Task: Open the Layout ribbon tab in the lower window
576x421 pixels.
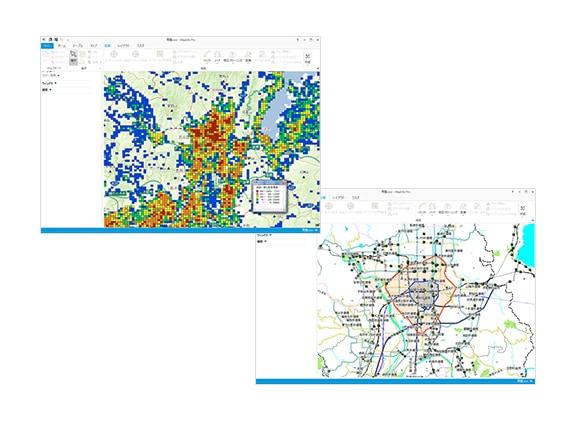Action: [x=338, y=198]
